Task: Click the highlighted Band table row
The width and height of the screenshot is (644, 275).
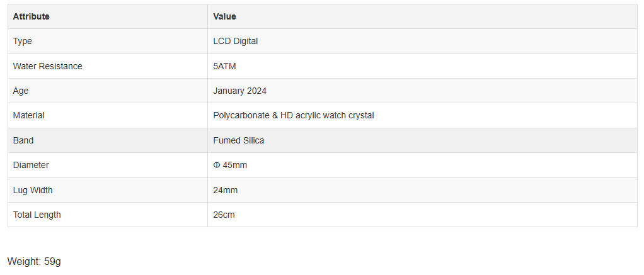Action: (323, 140)
